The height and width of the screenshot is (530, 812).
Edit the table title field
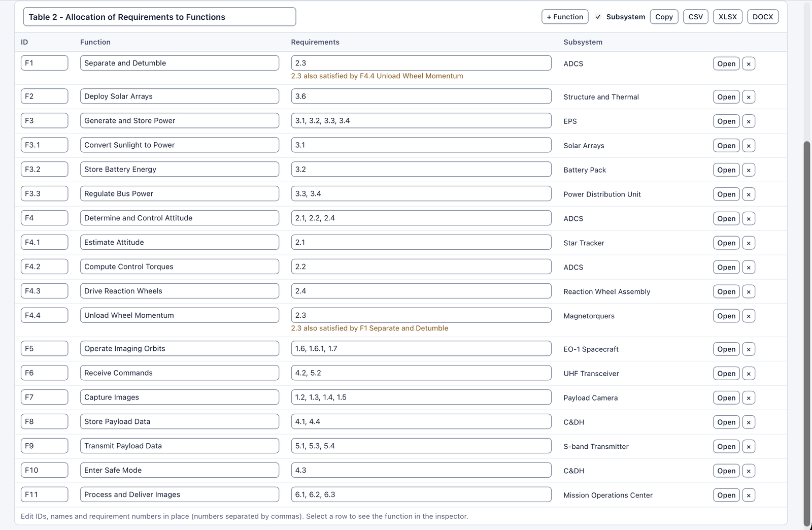pyautogui.click(x=159, y=17)
